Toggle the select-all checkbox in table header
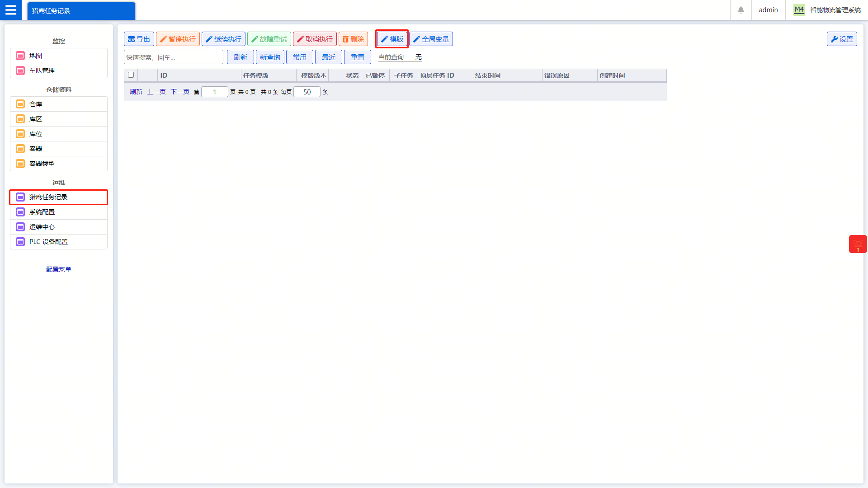 click(x=131, y=75)
